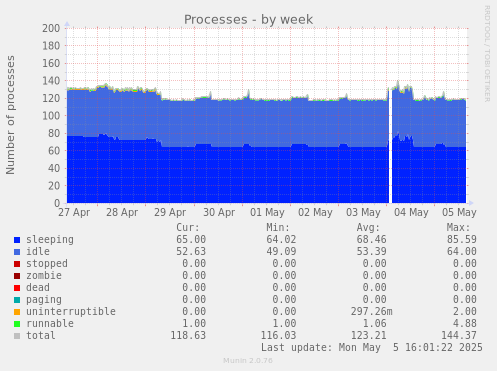Image resolution: width=497 pixels, height=371 pixels.
Task: Click the 60 y-axis tick label
Action: pos(54,151)
